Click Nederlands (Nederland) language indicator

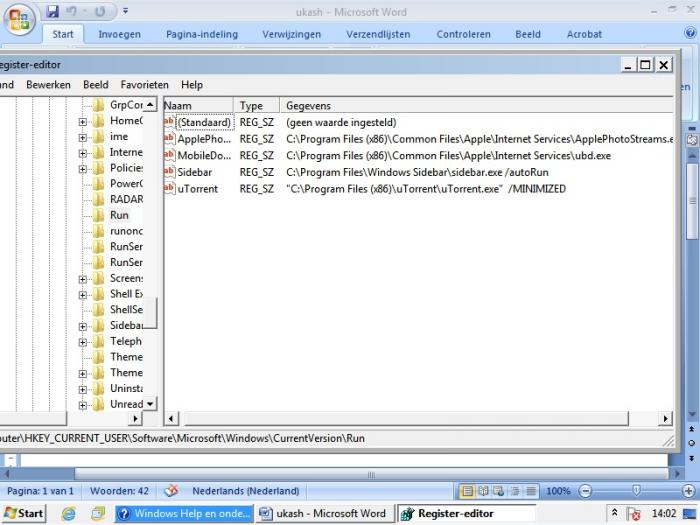(x=246, y=491)
